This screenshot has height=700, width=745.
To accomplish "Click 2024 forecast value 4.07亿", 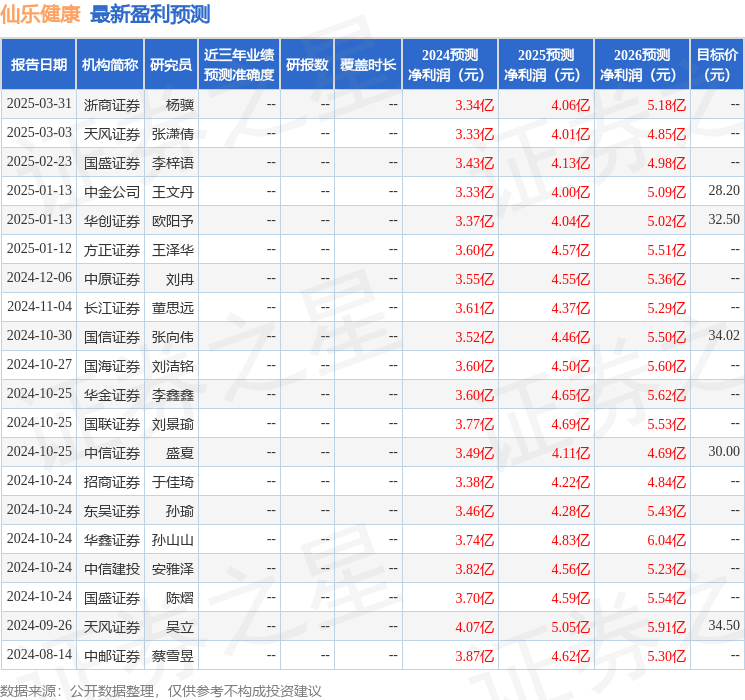I will (474, 627).
